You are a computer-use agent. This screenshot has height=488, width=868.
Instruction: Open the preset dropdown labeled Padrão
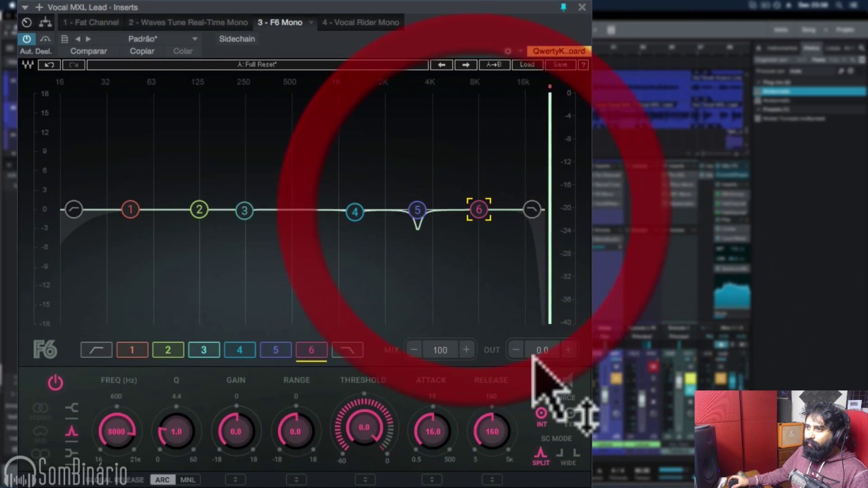click(x=163, y=39)
